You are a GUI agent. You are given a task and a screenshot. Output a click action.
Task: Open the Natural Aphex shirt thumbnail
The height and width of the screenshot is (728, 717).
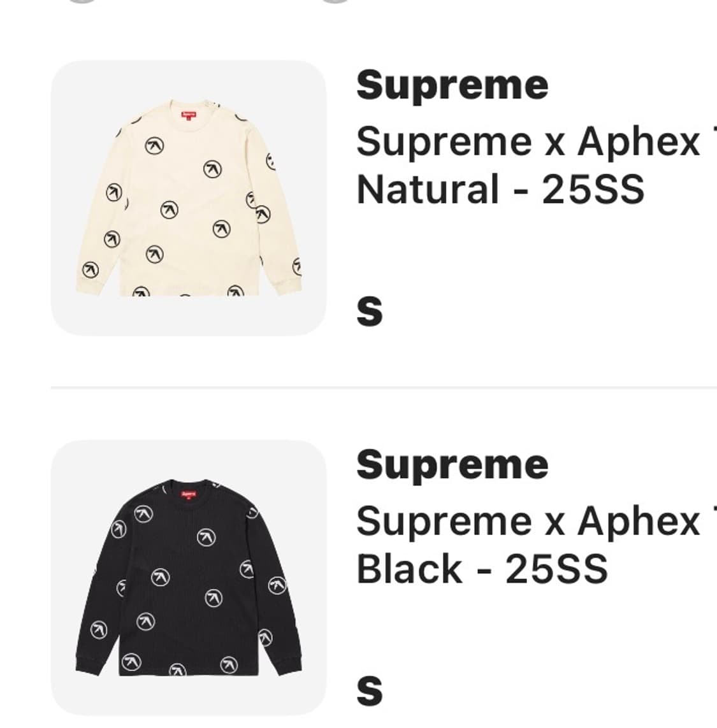click(189, 198)
